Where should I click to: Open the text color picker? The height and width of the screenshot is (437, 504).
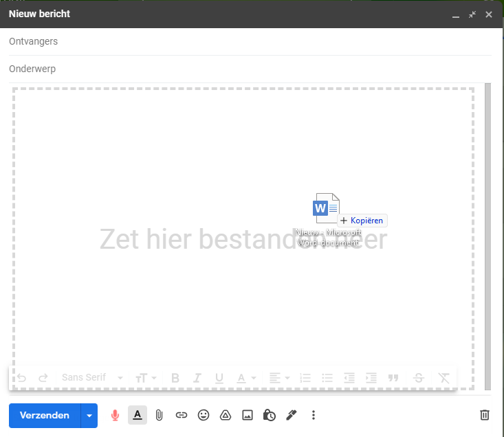click(x=246, y=377)
